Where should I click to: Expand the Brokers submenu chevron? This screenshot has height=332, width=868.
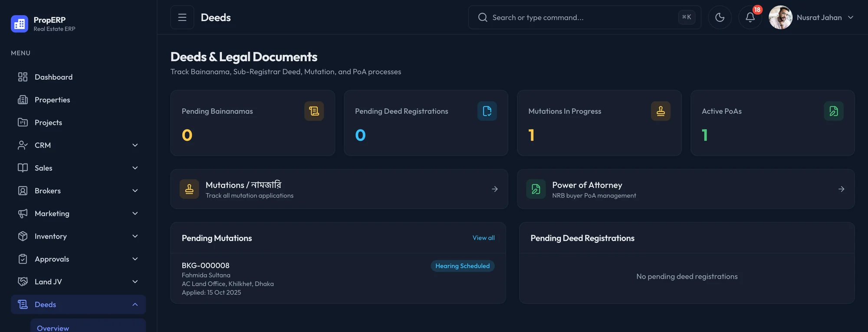point(135,191)
